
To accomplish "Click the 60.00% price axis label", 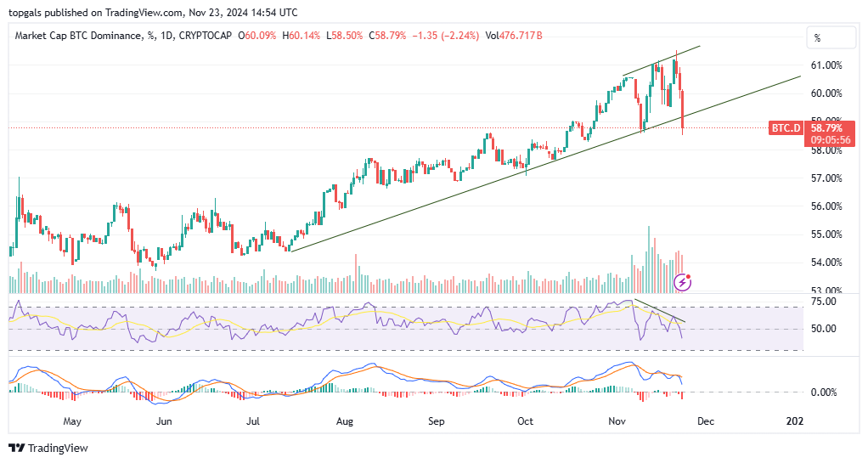I will pyautogui.click(x=826, y=93).
